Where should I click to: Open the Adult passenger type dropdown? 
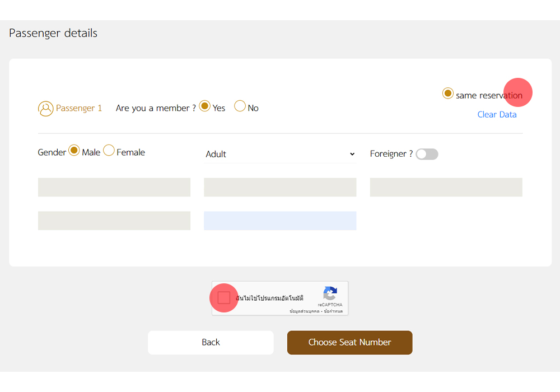coord(280,154)
